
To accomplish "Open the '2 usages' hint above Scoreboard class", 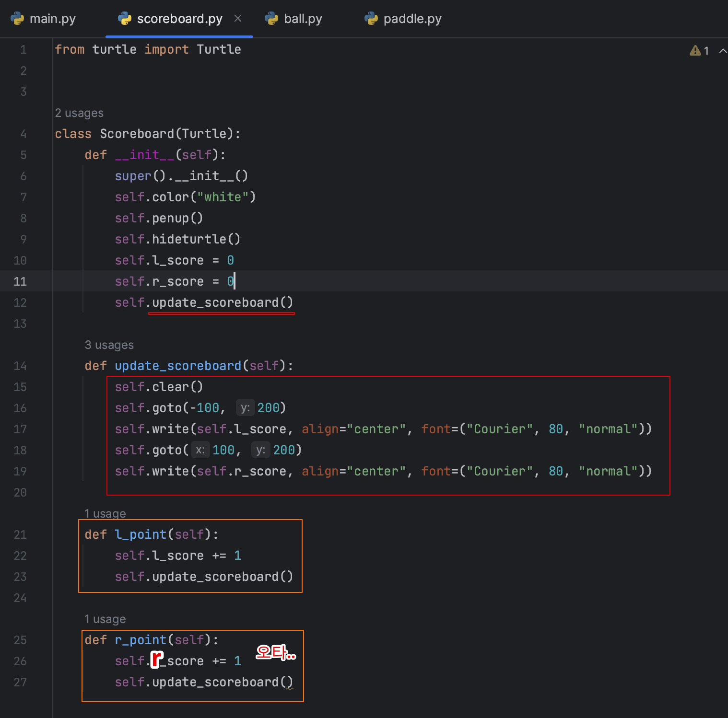I will pyautogui.click(x=79, y=113).
